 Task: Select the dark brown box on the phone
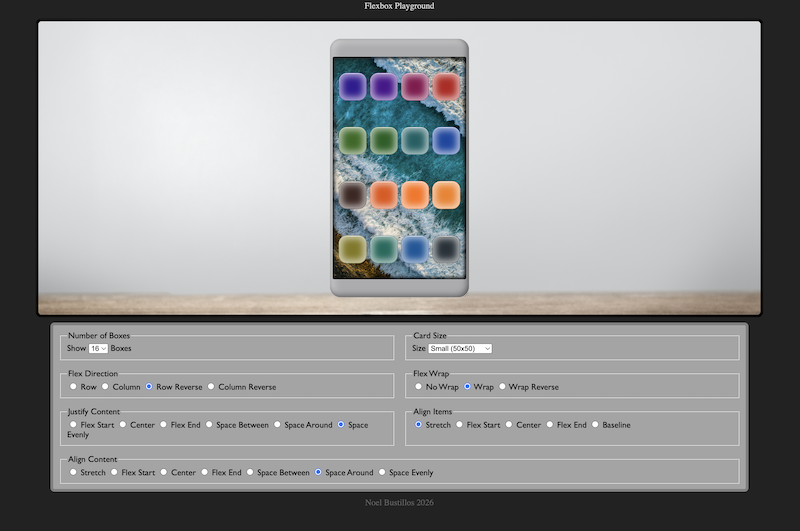(354, 195)
